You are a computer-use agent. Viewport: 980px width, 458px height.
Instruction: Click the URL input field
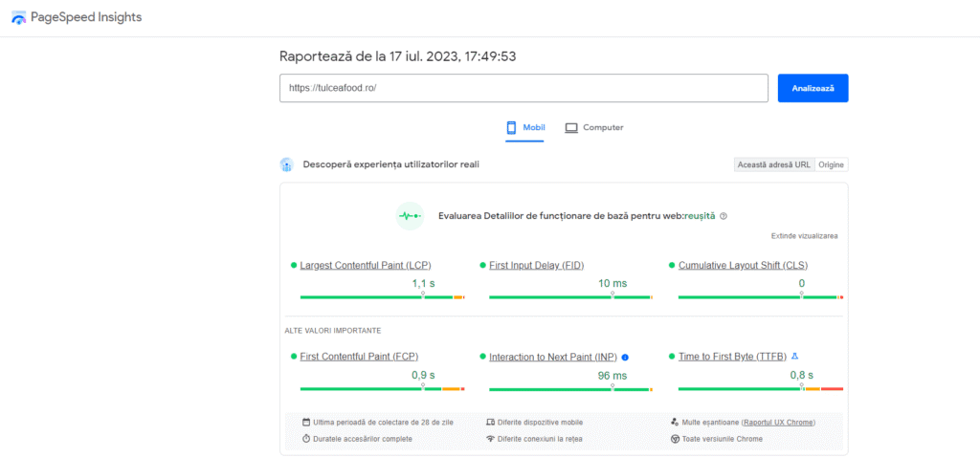(523, 88)
